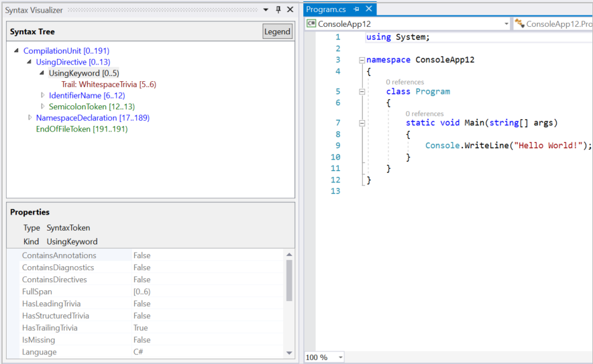This screenshot has height=364, width=593.
Task: Click the pin icon on Program.cs tab
Action: pyautogui.click(x=356, y=9)
